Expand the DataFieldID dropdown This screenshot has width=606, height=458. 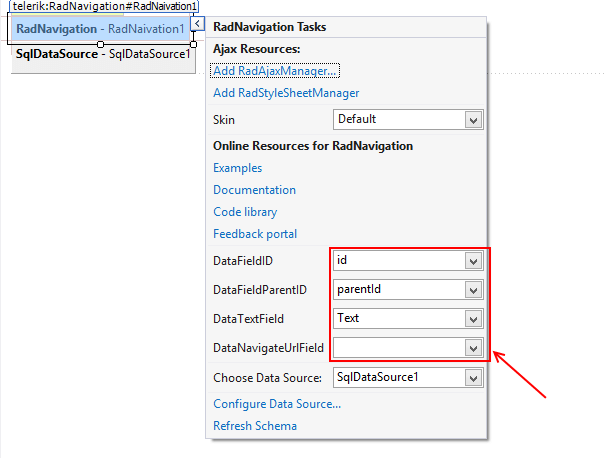[473, 261]
